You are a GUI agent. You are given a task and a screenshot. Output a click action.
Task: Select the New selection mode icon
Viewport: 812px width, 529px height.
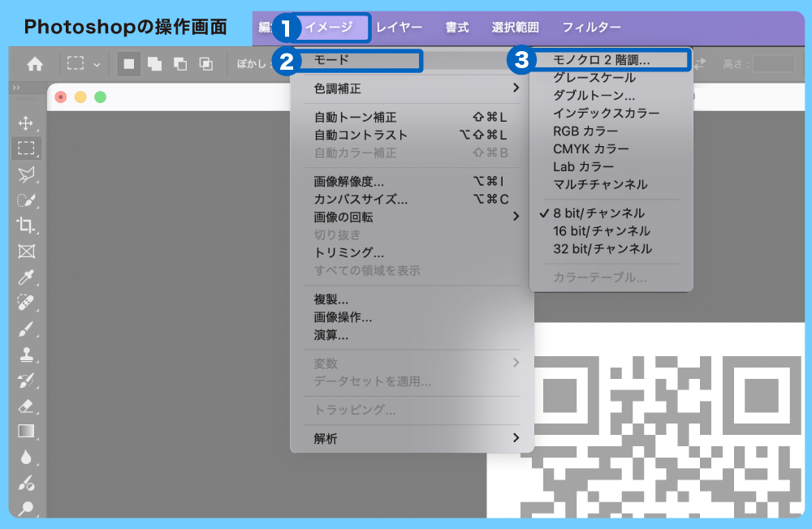click(128, 64)
